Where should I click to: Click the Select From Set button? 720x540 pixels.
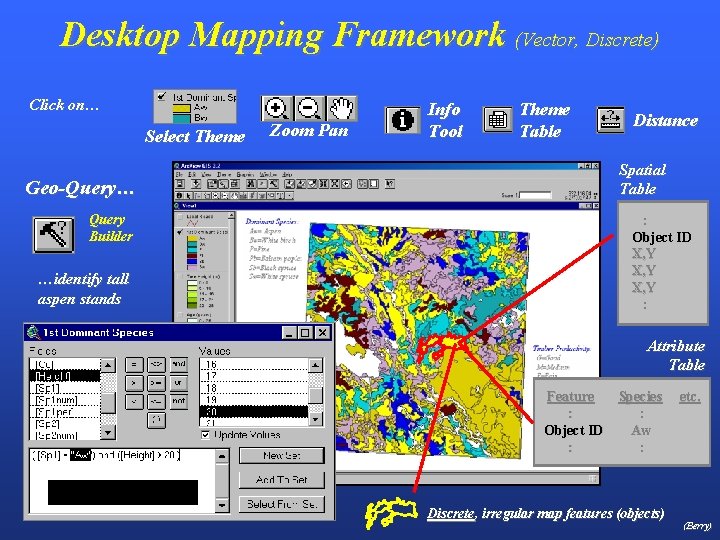point(281,504)
